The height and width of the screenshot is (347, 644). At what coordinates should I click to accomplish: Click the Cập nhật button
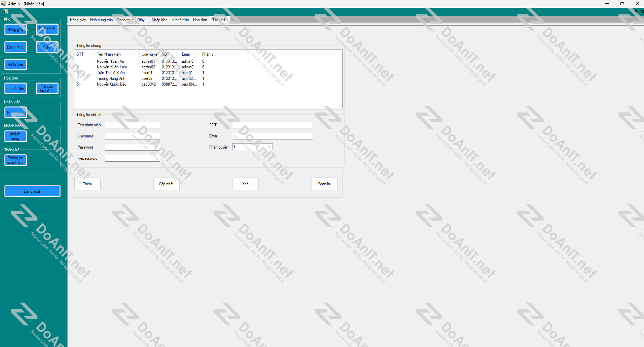click(x=167, y=184)
